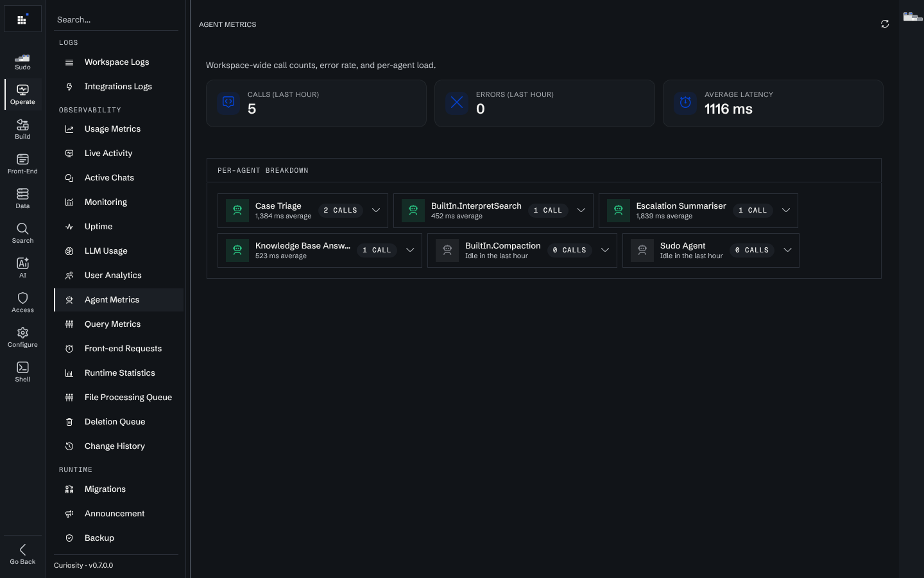Open the Change History page
Viewport: 924px width, 578px height.
coord(119,446)
